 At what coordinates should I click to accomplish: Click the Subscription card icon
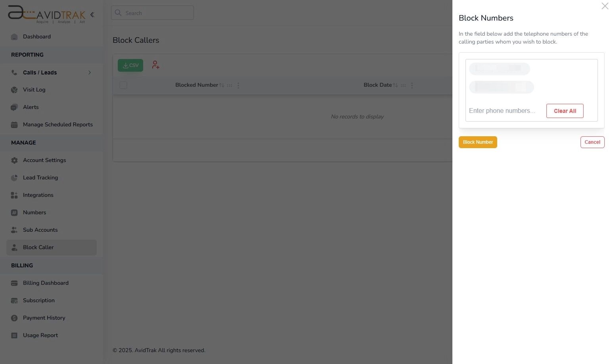(14, 301)
